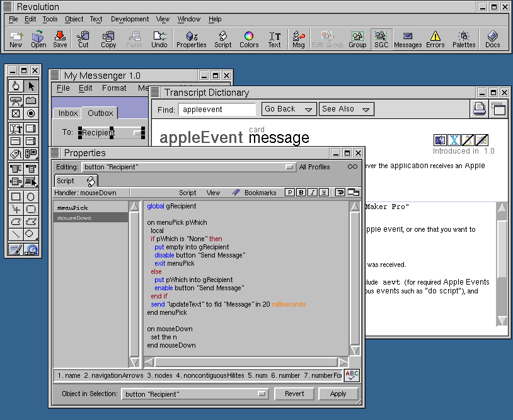
Task: Click the Cut toolbar icon
Action: tap(83, 39)
